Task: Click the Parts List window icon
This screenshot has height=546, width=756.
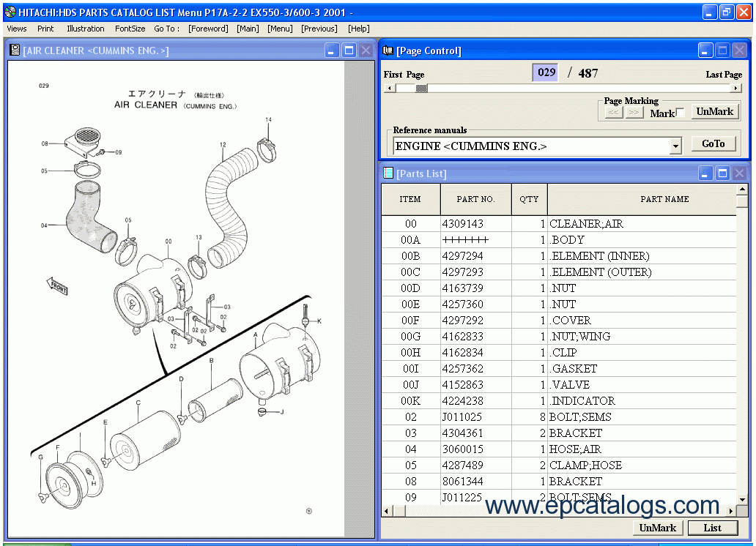Action: coord(388,173)
